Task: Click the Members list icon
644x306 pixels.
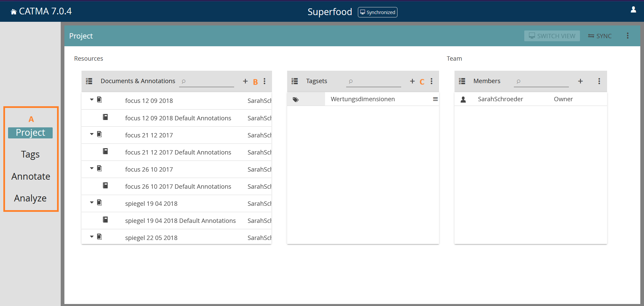Action: (462, 81)
